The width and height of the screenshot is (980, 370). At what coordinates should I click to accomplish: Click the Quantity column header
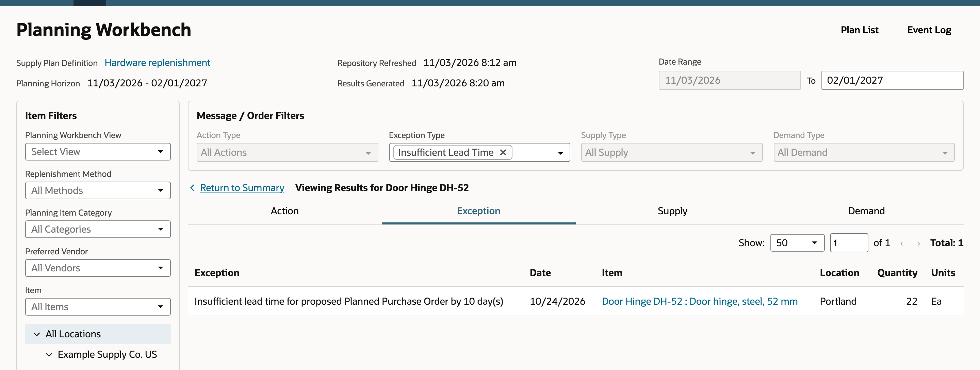[897, 273]
